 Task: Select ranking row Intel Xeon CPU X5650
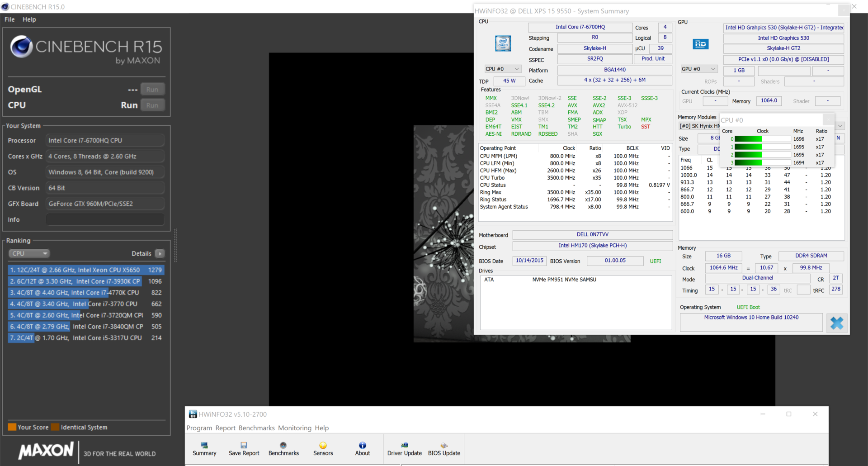click(x=86, y=270)
